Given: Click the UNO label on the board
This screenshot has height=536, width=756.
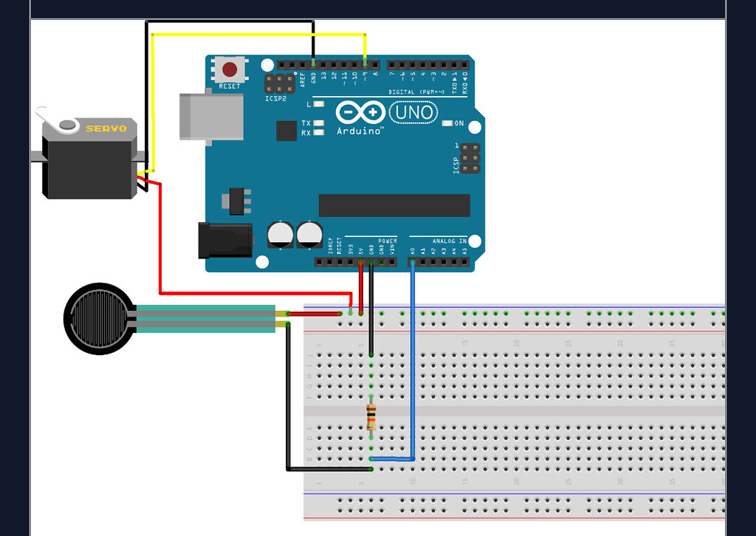Looking at the screenshot, I should point(413,112).
